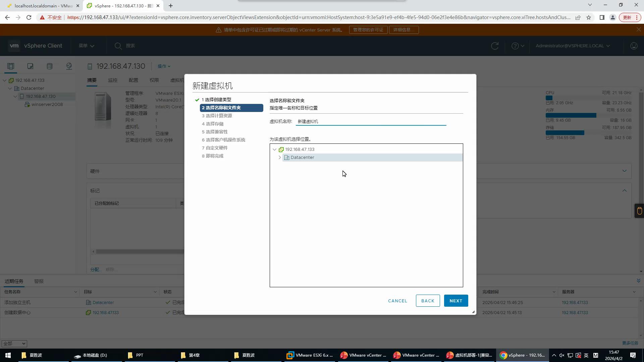Switch to the 警报 tab
Viewport: 644px width, 362px height.
tap(39, 281)
